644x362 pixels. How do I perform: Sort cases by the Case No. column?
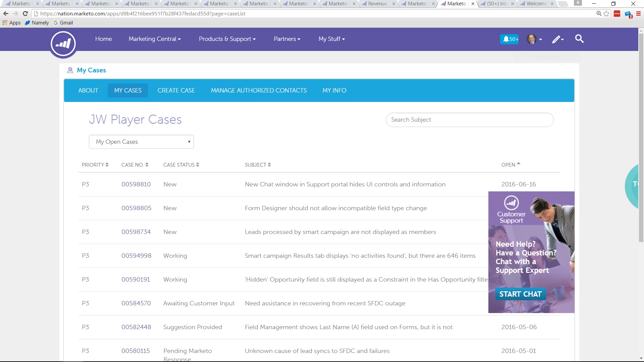tap(135, 165)
